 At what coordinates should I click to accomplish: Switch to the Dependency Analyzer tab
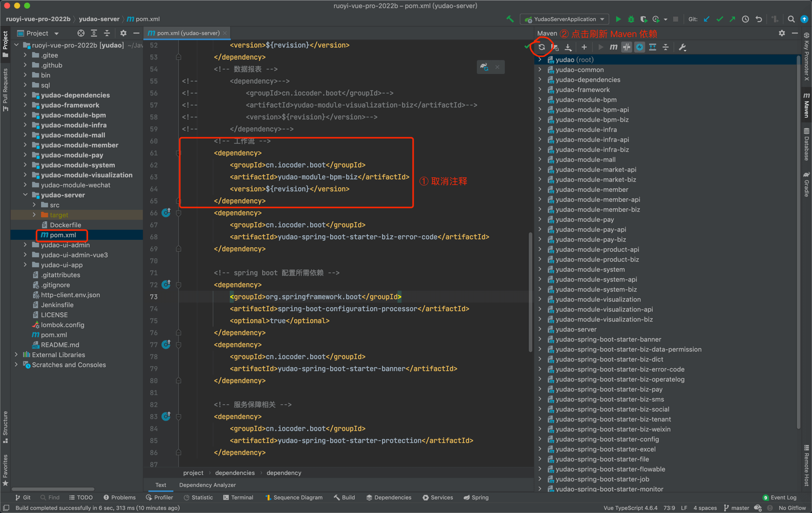click(x=207, y=485)
